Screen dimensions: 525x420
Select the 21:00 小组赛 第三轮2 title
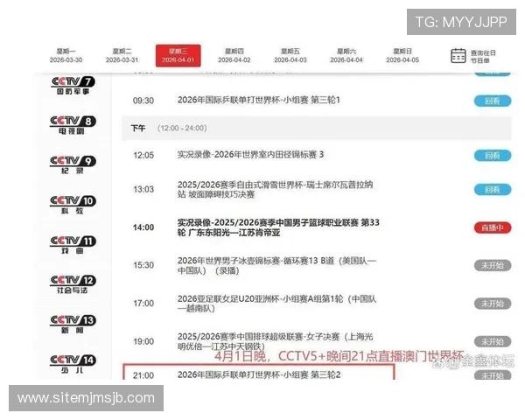[259, 374]
